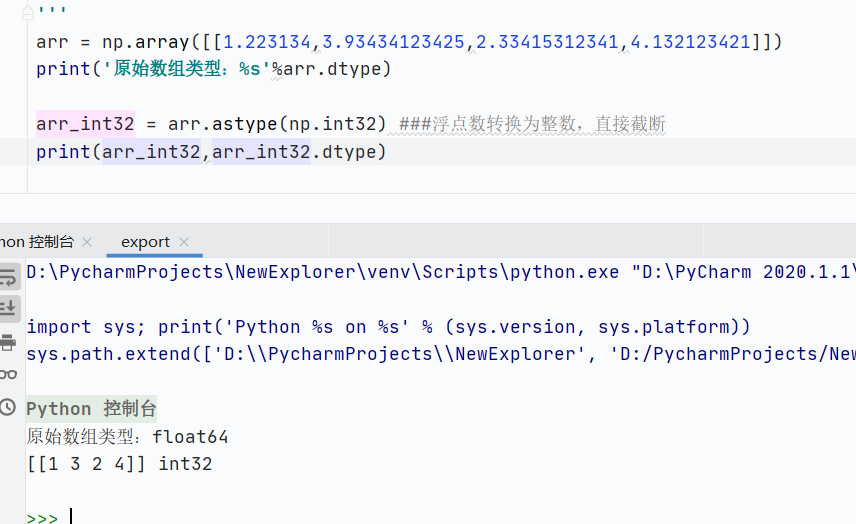This screenshot has height=524, width=856.
Task: Click the scroll to end icon
Action: 8,308
